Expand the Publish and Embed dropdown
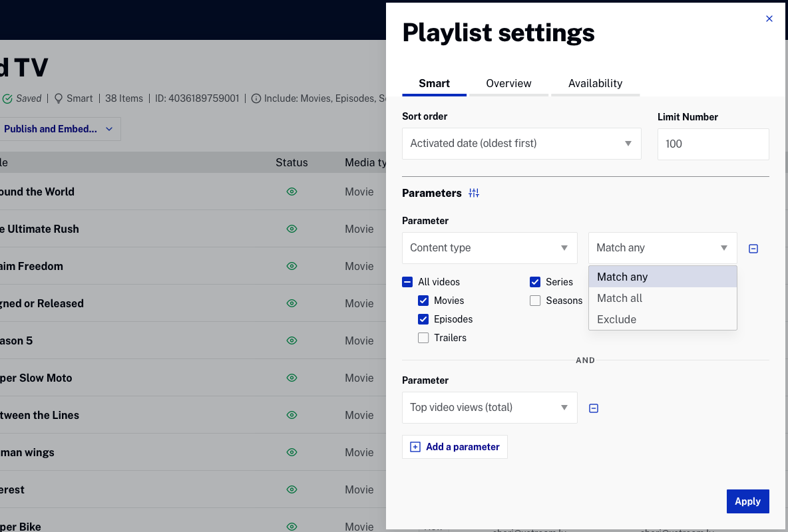This screenshot has width=788, height=532. click(x=60, y=128)
